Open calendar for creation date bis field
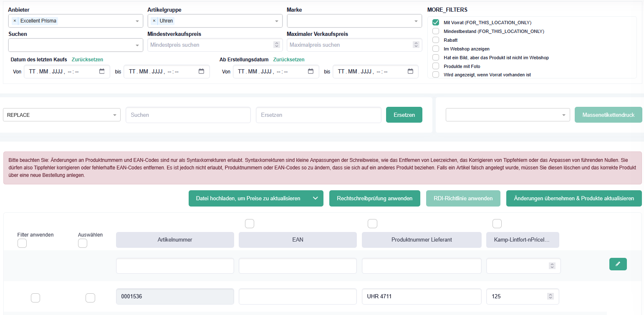Image resolution: width=644 pixels, height=315 pixels. (410, 71)
